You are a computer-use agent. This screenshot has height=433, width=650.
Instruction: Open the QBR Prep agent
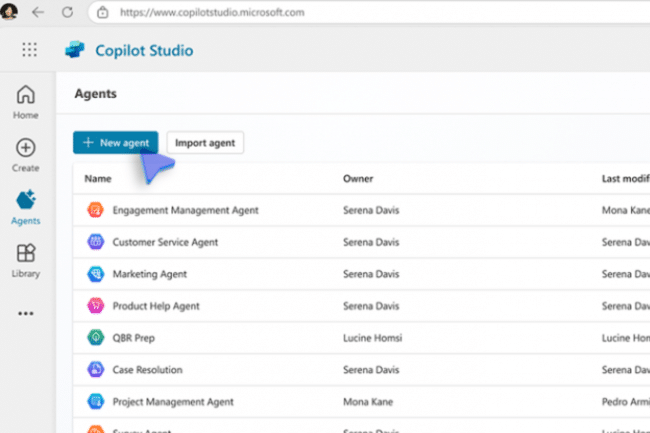133,338
